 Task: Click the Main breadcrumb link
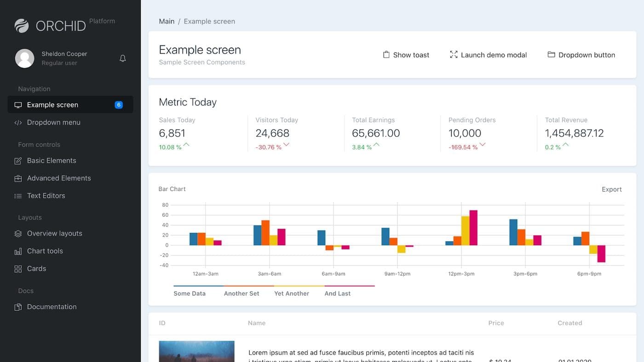coord(167,21)
